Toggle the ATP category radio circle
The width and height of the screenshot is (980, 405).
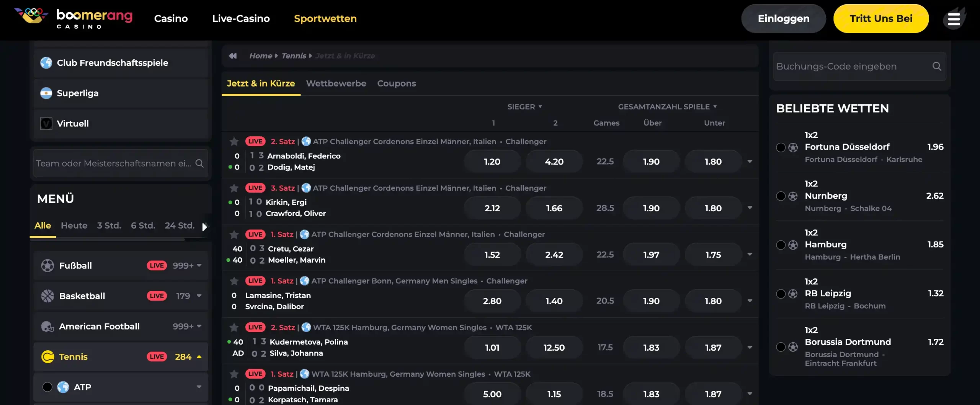pos(47,387)
